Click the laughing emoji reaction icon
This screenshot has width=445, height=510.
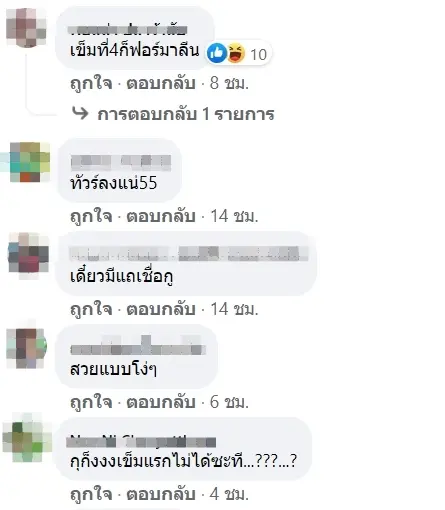click(x=236, y=53)
